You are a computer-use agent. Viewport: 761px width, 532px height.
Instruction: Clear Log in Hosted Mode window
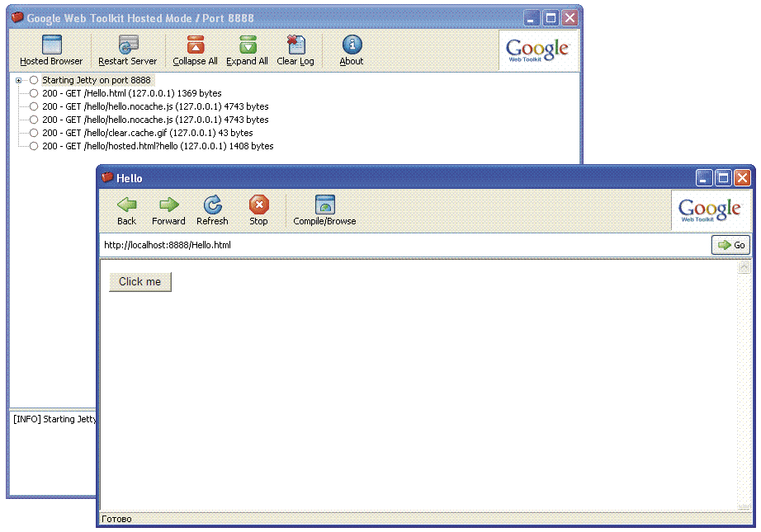(x=295, y=50)
